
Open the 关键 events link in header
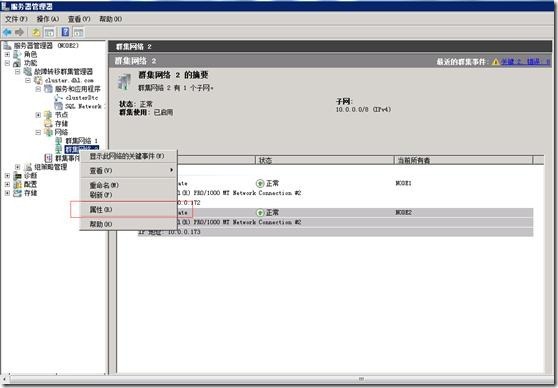511,62
